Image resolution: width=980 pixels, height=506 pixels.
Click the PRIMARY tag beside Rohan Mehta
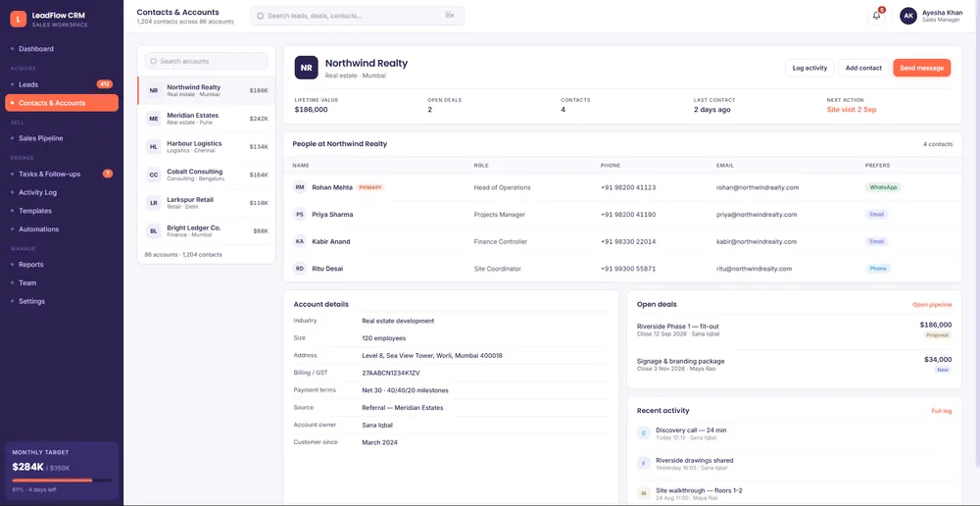[370, 187]
